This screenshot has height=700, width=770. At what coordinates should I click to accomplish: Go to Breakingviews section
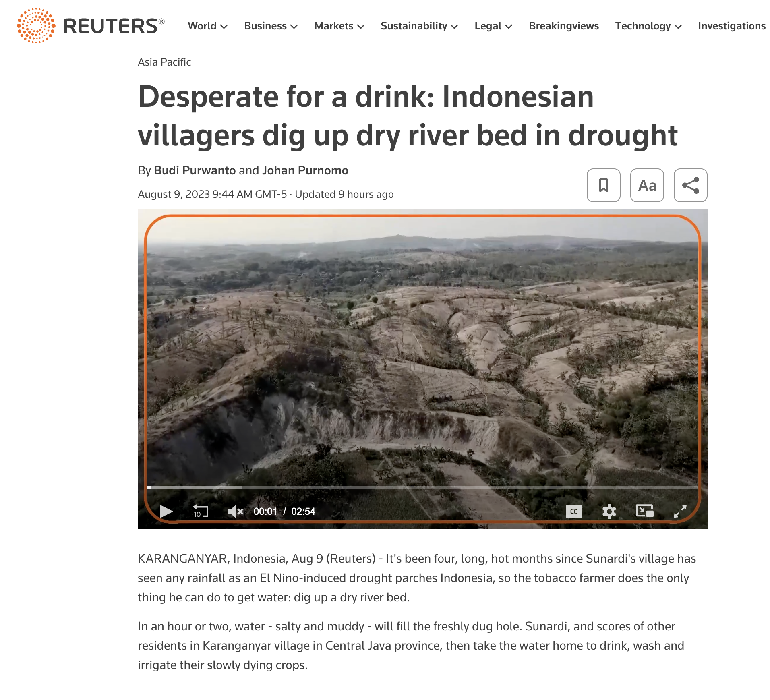(x=564, y=26)
